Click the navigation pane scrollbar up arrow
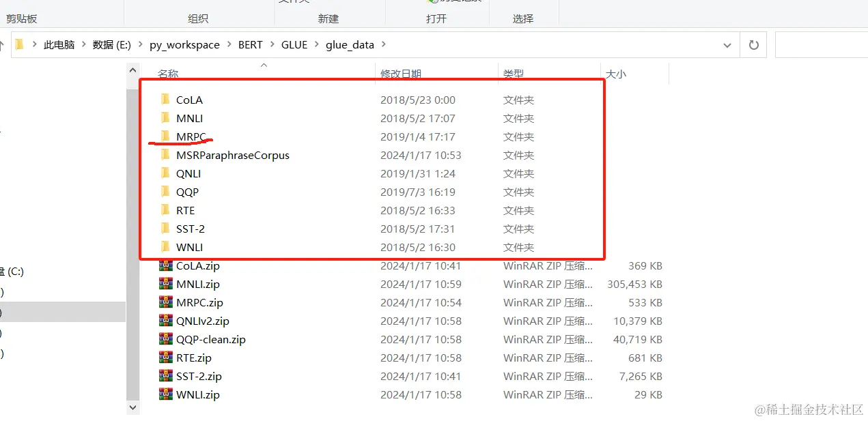 [133, 69]
